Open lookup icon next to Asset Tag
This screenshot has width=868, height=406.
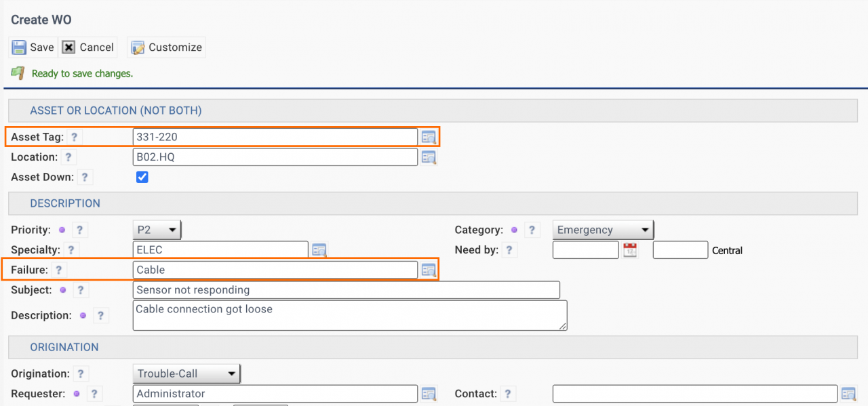click(x=429, y=137)
